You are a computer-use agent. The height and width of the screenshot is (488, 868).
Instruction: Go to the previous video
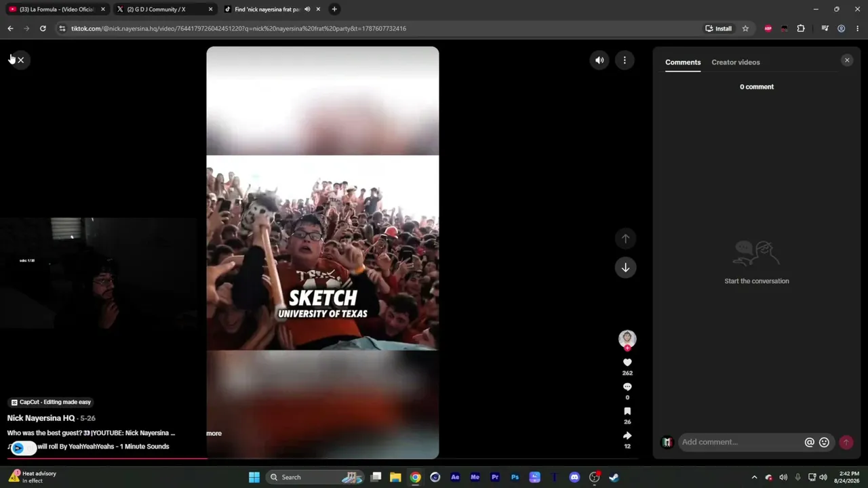click(x=625, y=239)
